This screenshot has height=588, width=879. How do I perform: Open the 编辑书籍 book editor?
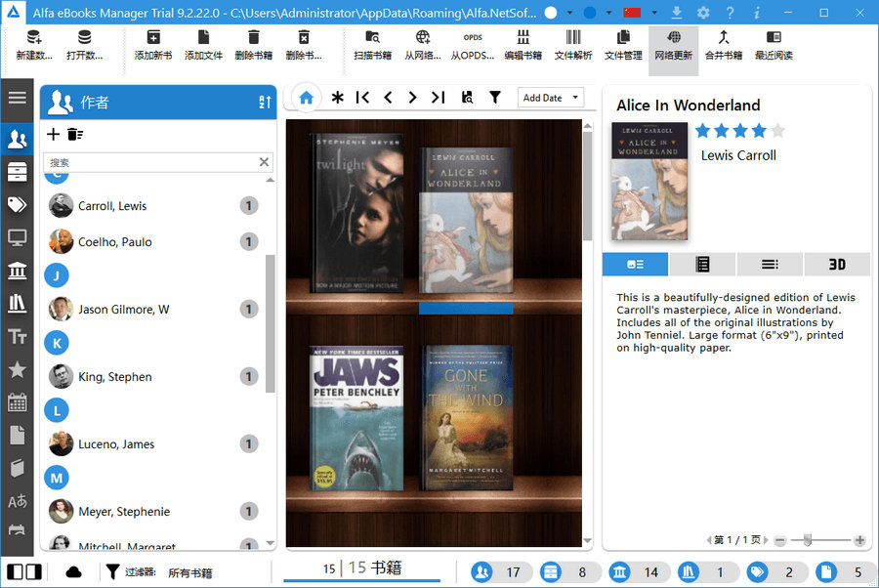[x=524, y=49]
